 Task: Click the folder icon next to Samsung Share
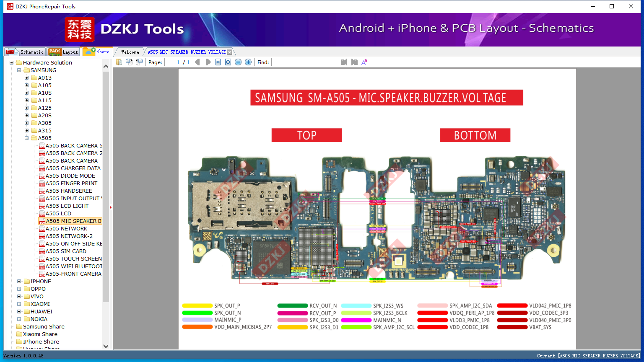tap(19, 327)
